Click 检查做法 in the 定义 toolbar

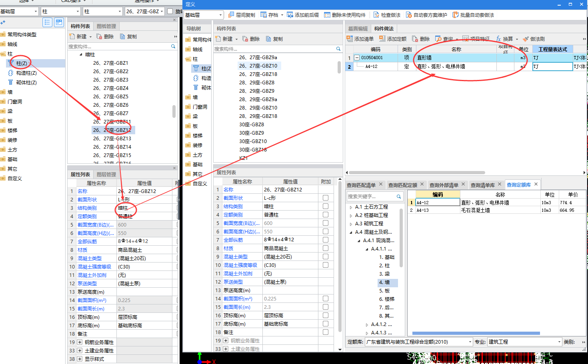tap(387, 15)
